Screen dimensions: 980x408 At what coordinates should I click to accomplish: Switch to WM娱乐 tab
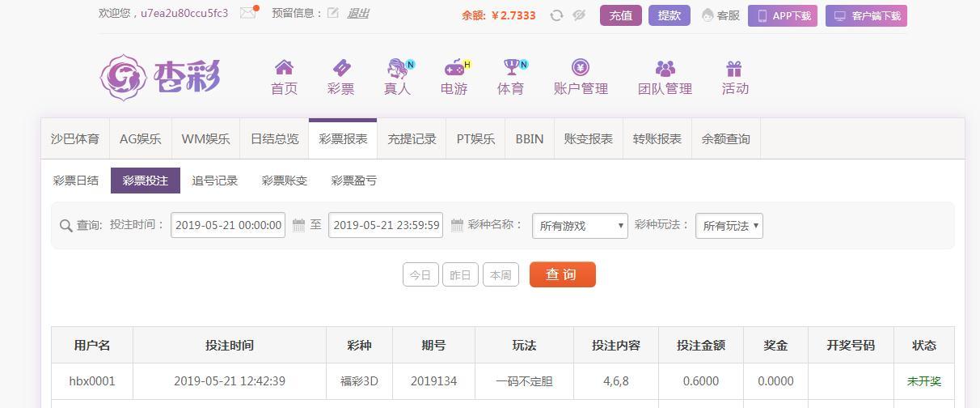[x=205, y=138]
